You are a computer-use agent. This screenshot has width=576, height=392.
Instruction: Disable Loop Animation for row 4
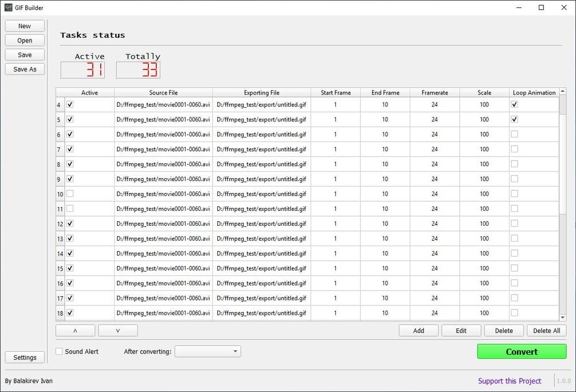tap(514, 104)
